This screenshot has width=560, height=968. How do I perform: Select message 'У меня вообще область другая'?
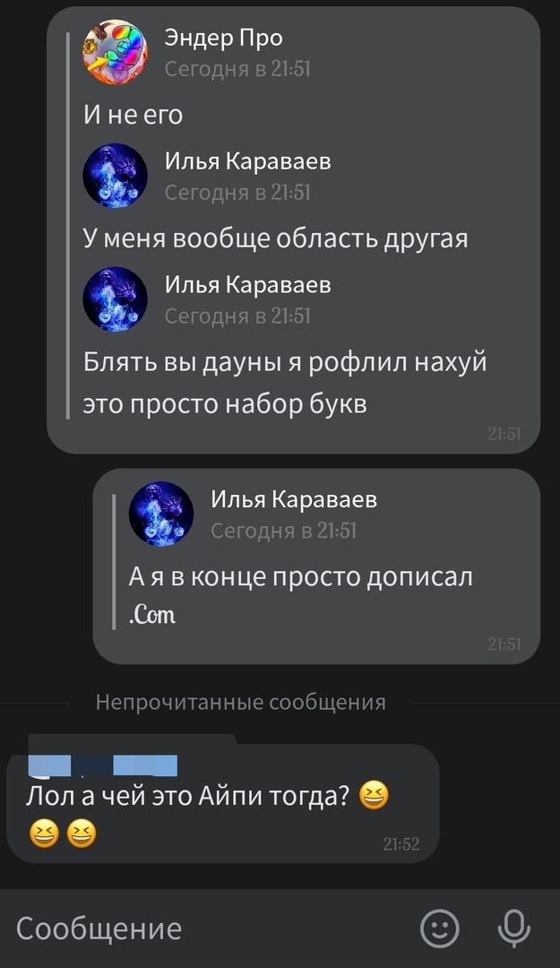click(x=275, y=239)
